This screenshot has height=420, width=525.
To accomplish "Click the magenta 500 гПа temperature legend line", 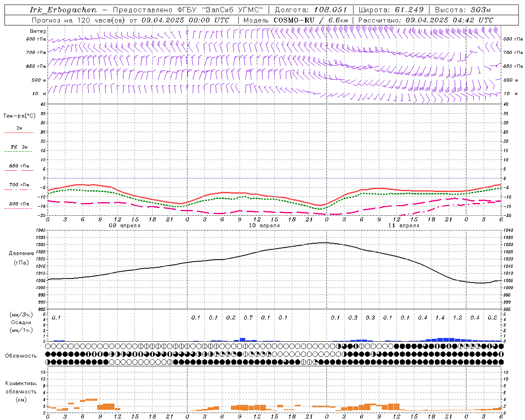I will click(19, 208).
